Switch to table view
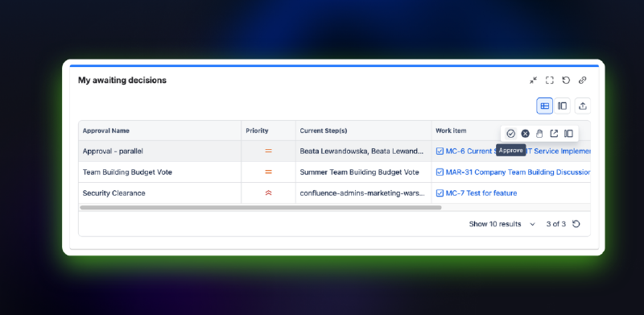The image size is (644, 315). (x=545, y=106)
